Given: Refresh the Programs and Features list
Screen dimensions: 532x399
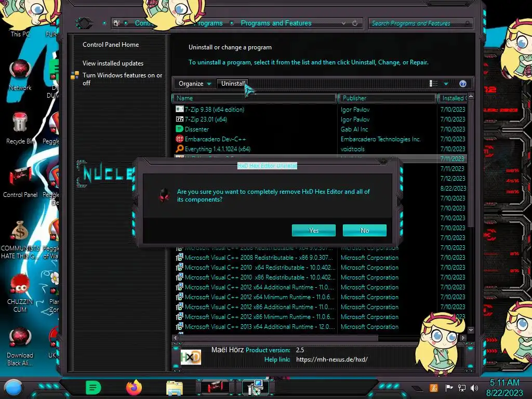Looking at the screenshot, I should click(355, 23).
